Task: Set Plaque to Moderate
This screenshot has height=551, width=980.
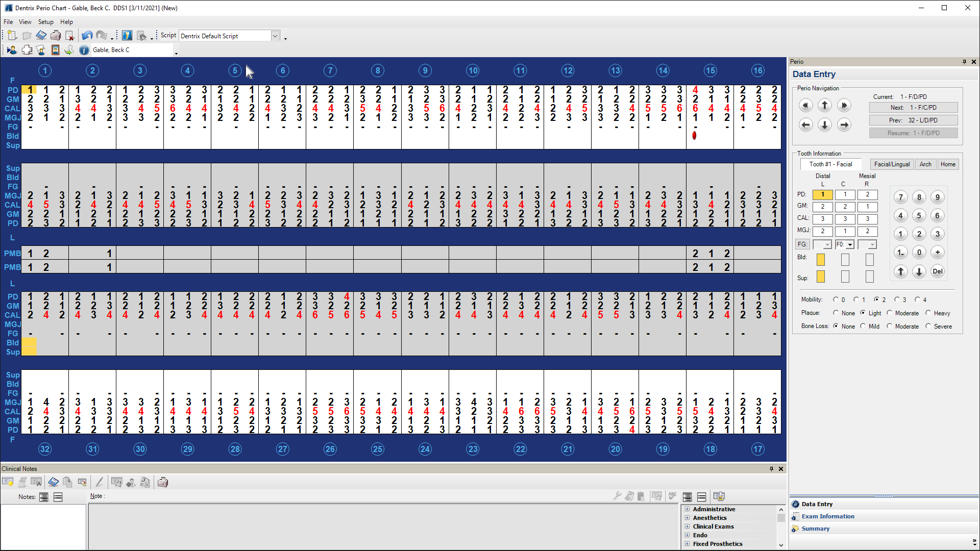Action: (890, 313)
